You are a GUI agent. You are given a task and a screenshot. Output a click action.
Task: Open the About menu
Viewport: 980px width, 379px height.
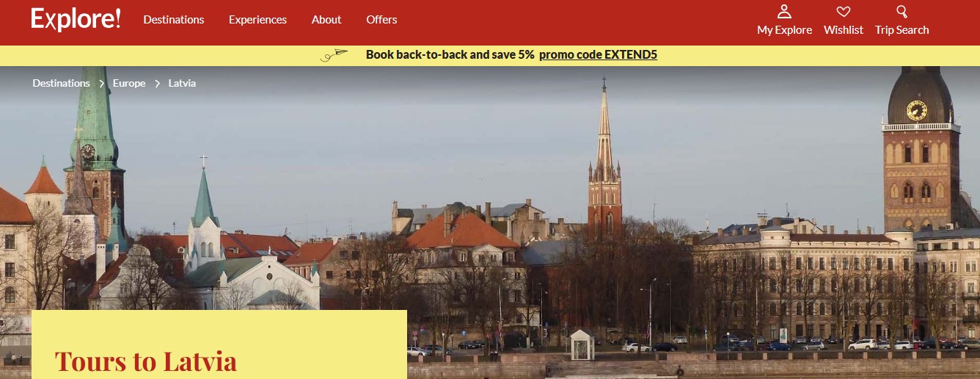click(326, 20)
